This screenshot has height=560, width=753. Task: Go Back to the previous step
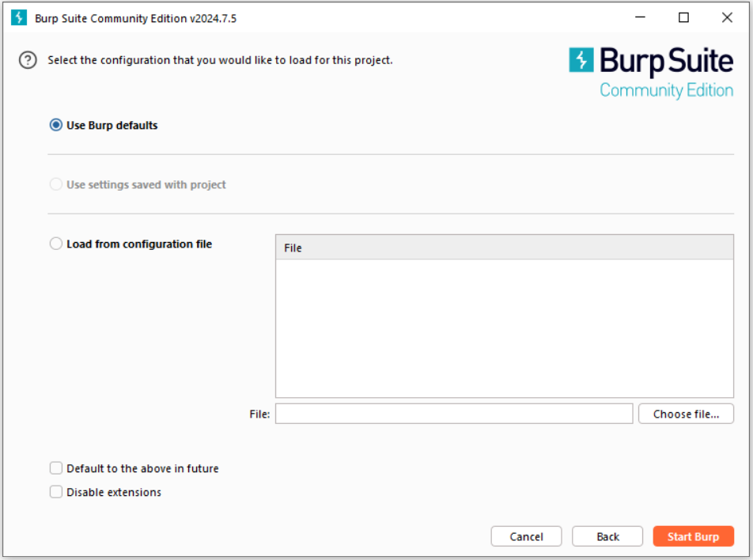607,536
